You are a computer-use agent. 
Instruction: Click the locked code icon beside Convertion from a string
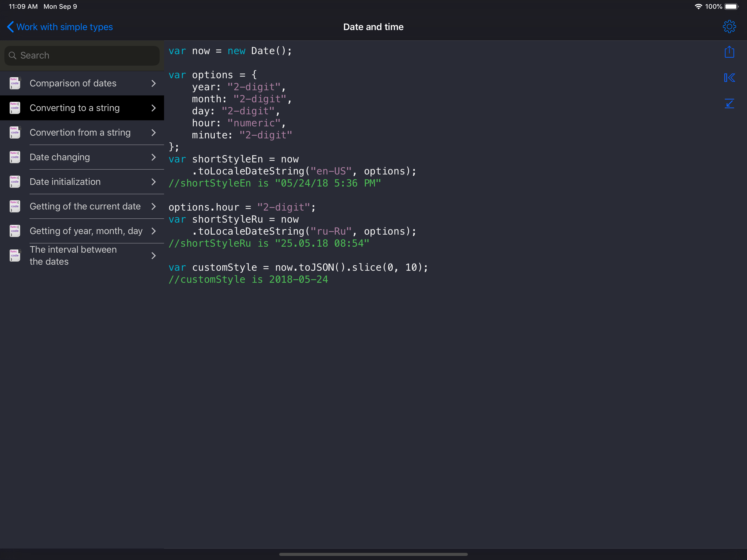pyautogui.click(x=14, y=132)
